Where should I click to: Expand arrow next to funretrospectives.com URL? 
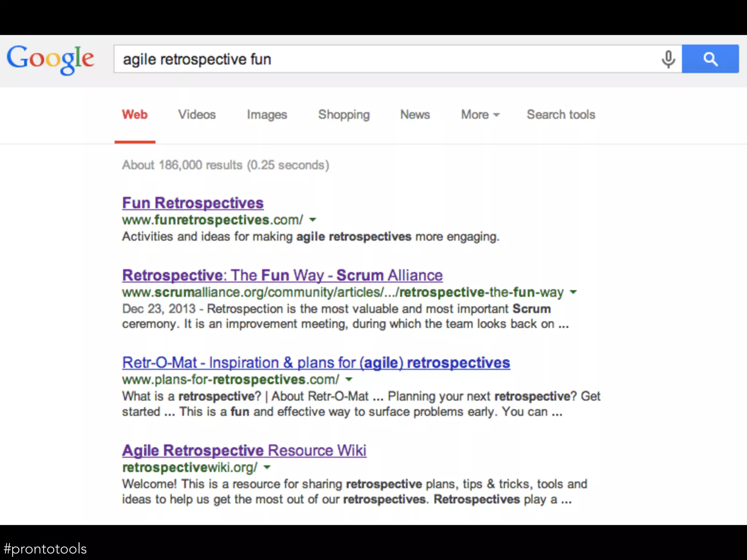click(x=313, y=220)
